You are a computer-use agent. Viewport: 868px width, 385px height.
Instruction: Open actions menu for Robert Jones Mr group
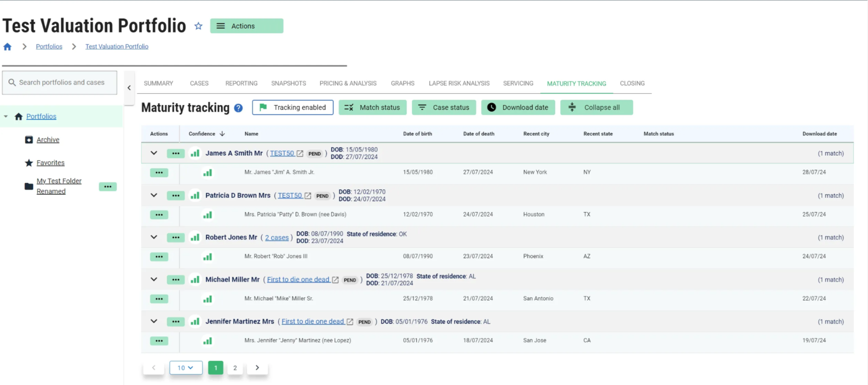(175, 238)
